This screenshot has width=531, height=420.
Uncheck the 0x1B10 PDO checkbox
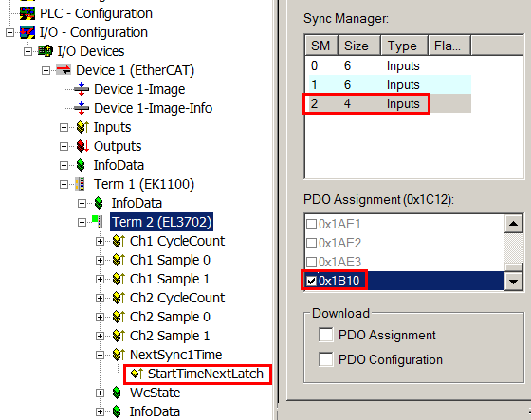311,281
